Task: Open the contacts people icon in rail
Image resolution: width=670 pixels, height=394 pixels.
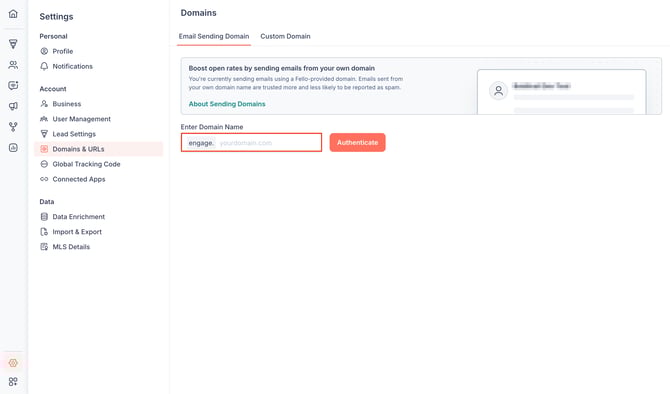Action: pos(13,65)
